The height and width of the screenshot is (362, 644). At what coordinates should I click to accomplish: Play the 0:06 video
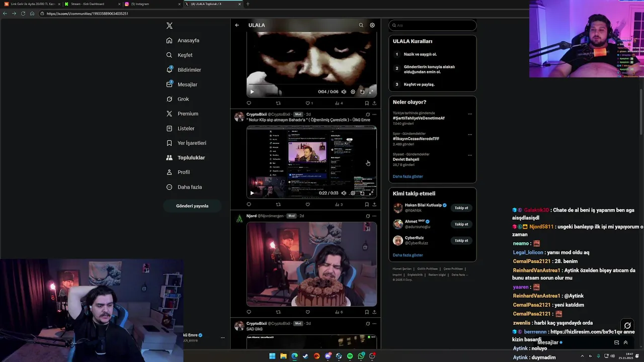pyautogui.click(x=252, y=92)
